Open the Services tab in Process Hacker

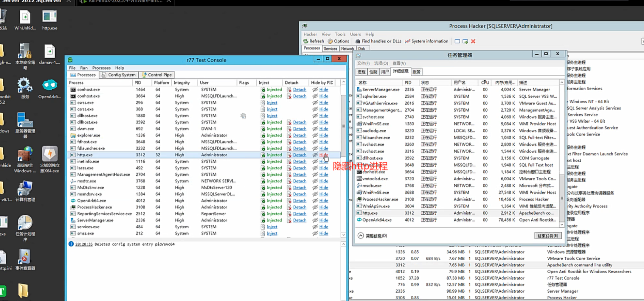330,49
